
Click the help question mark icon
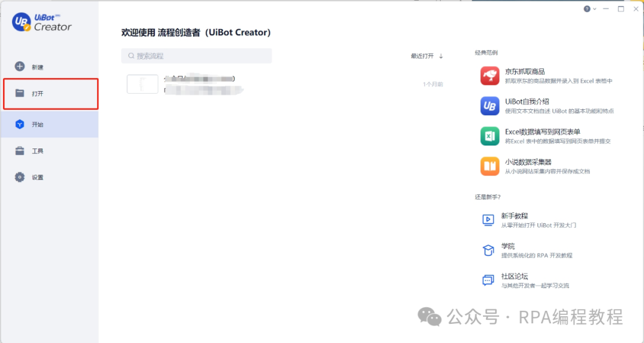click(587, 8)
